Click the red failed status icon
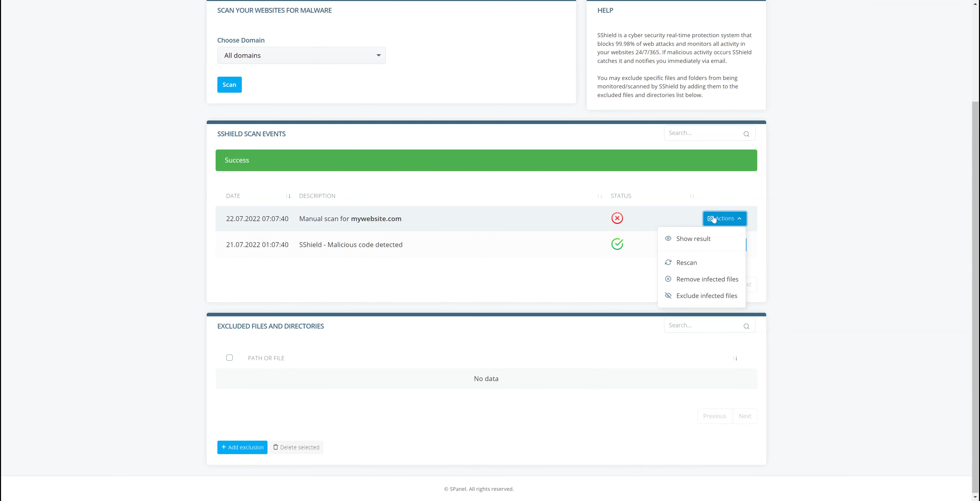Screen dimensions: 980x501 pos(617,218)
